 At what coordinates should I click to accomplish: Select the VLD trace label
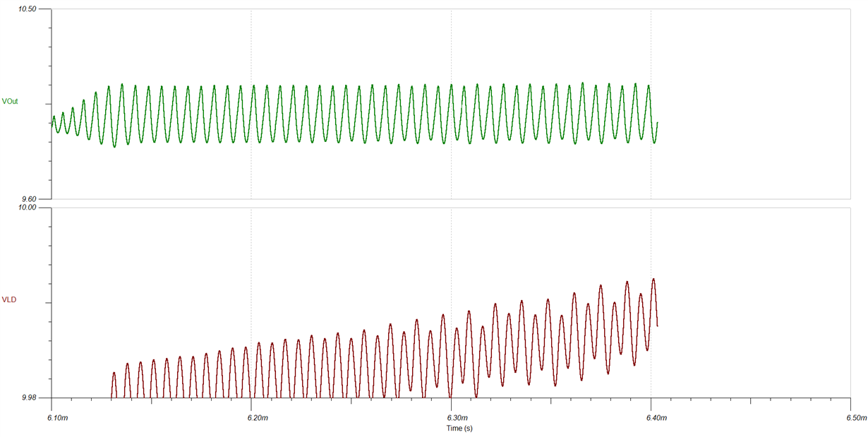click(9, 300)
